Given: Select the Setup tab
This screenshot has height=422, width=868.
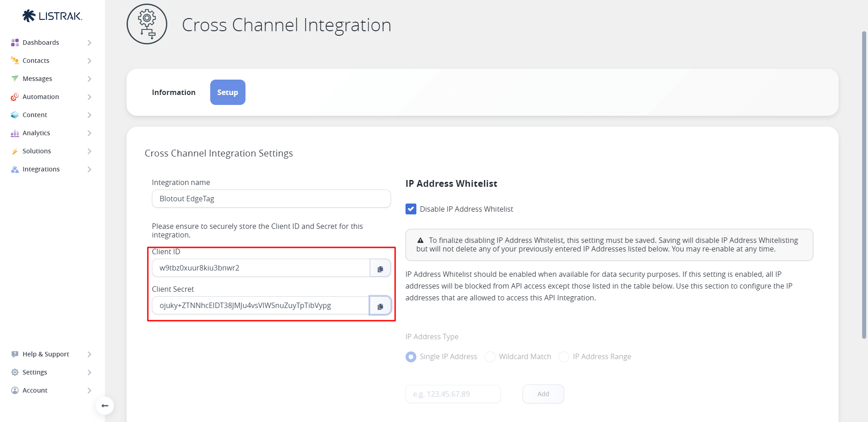Looking at the screenshot, I should [x=227, y=92].
